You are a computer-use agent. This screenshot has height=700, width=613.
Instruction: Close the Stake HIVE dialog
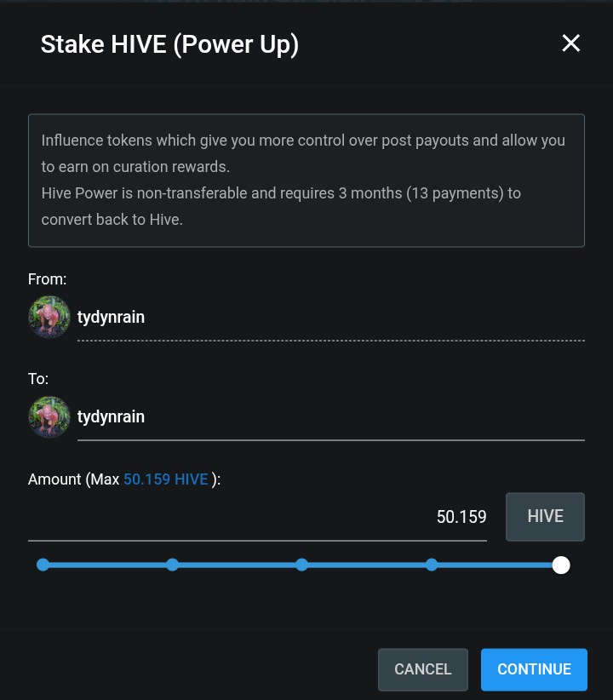click(x=570, y=43)
